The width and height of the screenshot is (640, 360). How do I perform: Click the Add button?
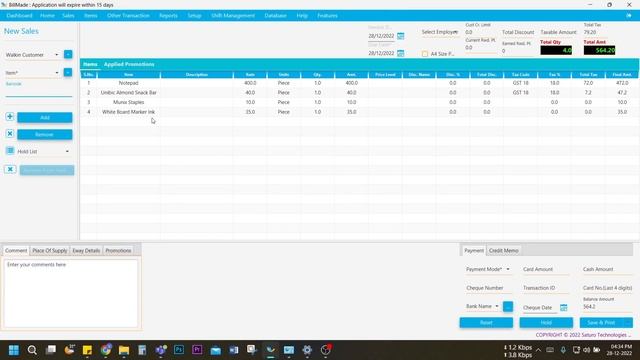click(45, 118)
